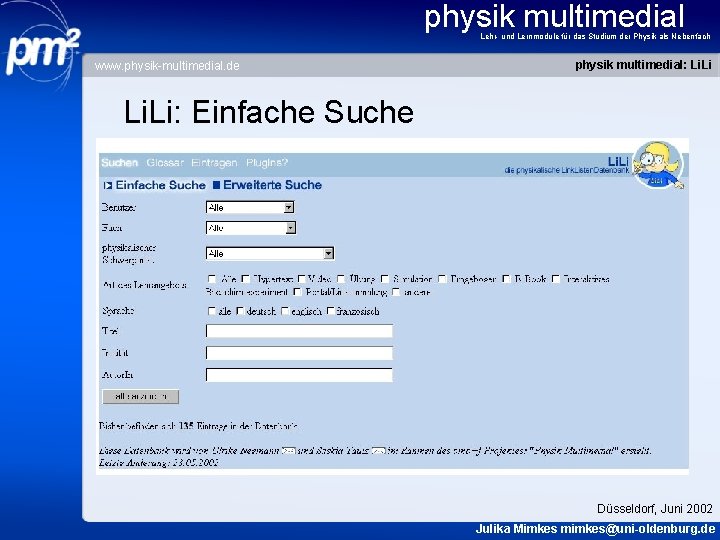Enable the Video checkbox
Image resolution: width=720 pixels, height=540 pixels.
click(301, 279)
